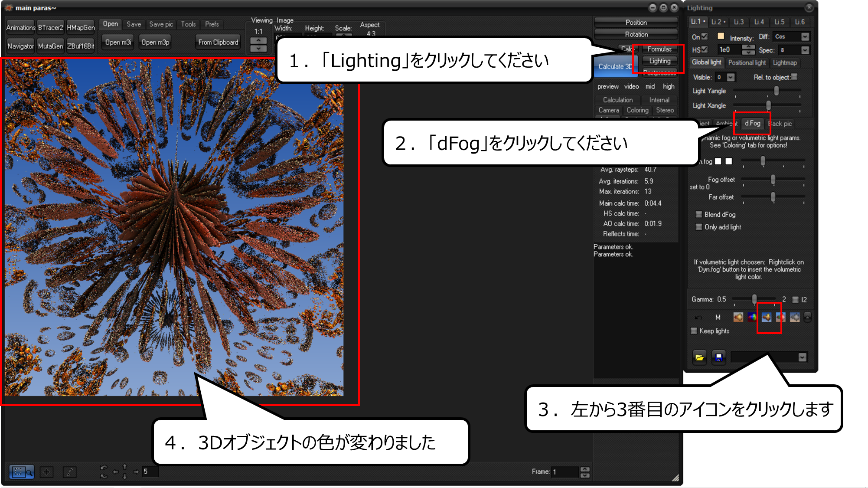The width and height of the screenshot is (868, 488).
Task: Adjust the Light Yangle slider handle
Action: pos(777,91)
